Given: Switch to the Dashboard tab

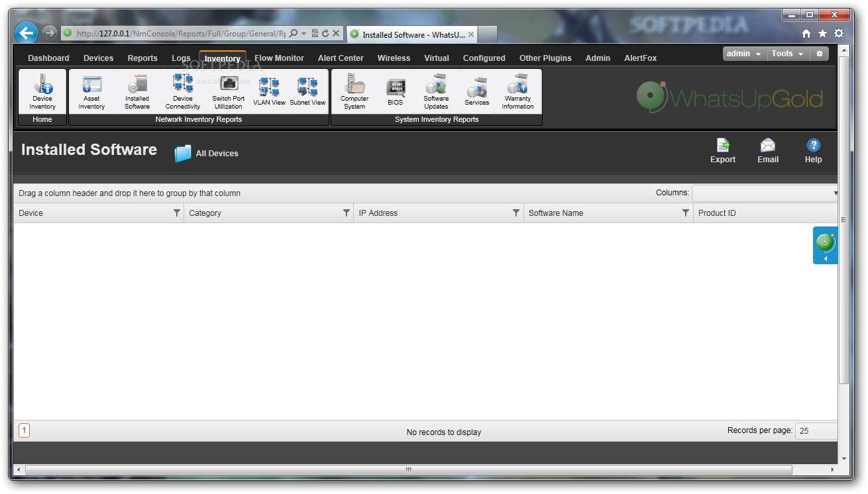Looking at the screenshot, I should point(48,58).
